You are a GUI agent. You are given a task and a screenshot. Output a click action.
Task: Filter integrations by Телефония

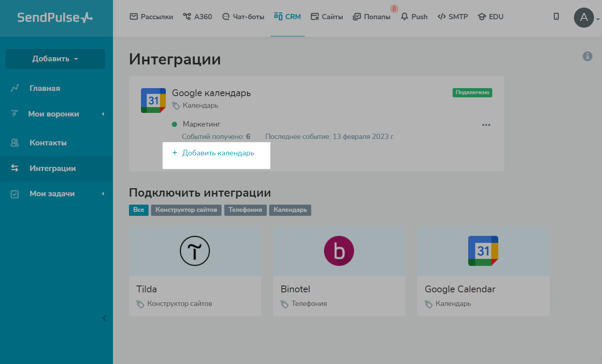point(245,210)
